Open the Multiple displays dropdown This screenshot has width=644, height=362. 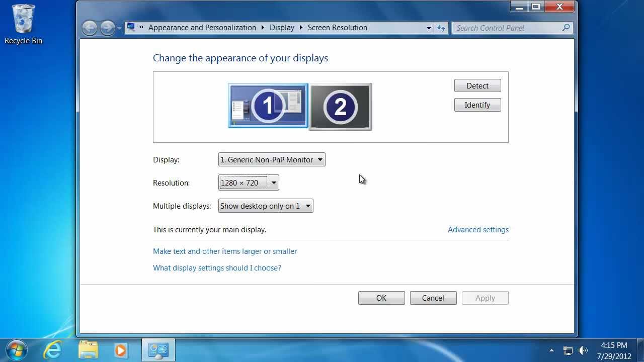click(266, 206)
